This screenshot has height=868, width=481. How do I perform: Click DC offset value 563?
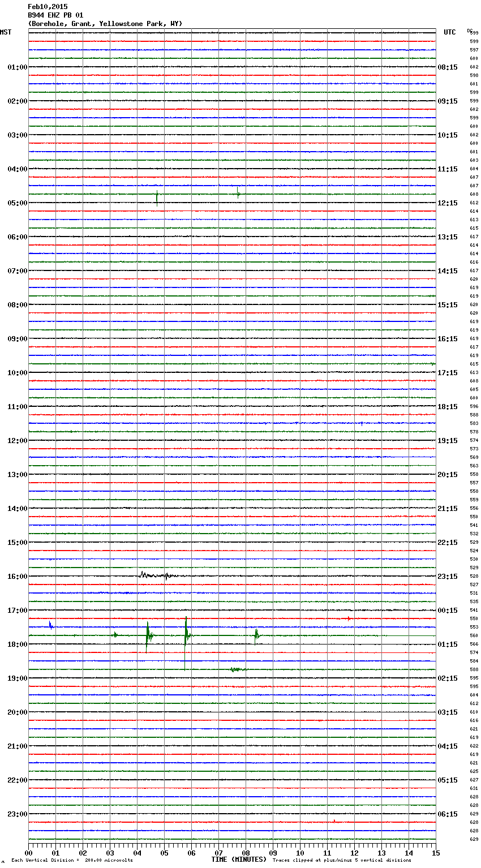[x=474, y=466]
